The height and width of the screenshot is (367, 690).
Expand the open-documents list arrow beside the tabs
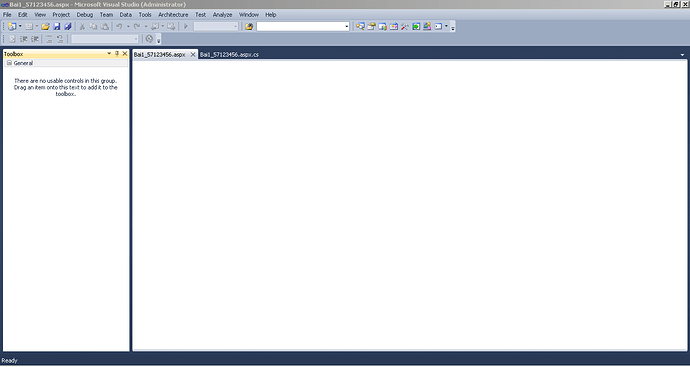tap(683, 55)
